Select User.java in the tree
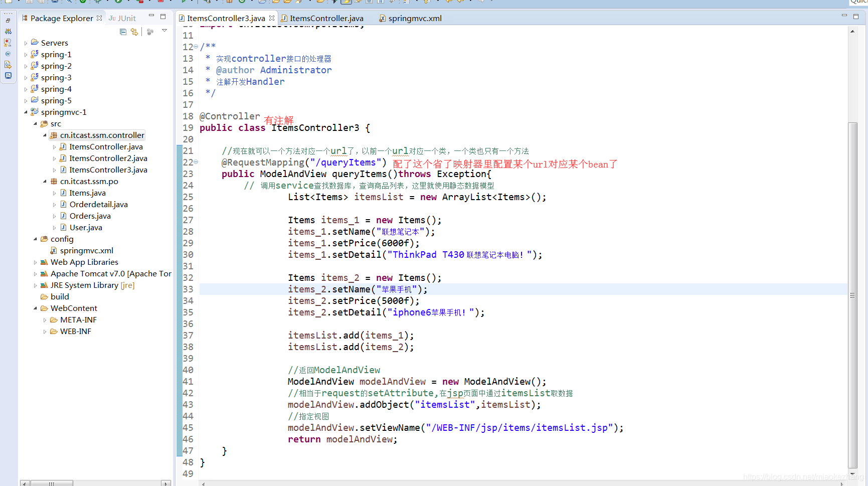This screenshot has width=868, height=486. (x=86, y=228)
